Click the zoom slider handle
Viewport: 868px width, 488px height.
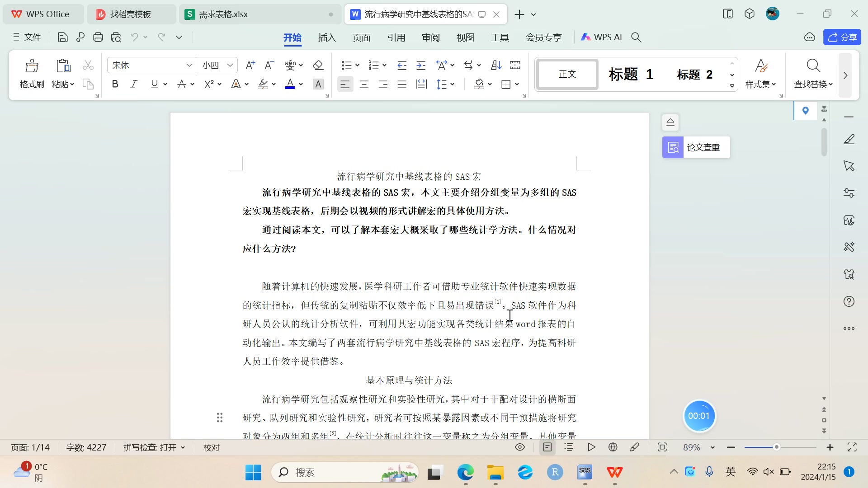(x=776, y=447)
